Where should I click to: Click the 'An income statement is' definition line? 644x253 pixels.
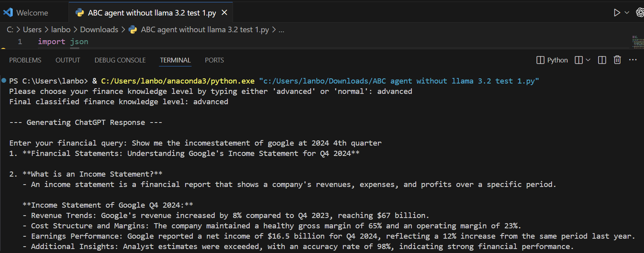pyautogui.click(x=289, y=185)
